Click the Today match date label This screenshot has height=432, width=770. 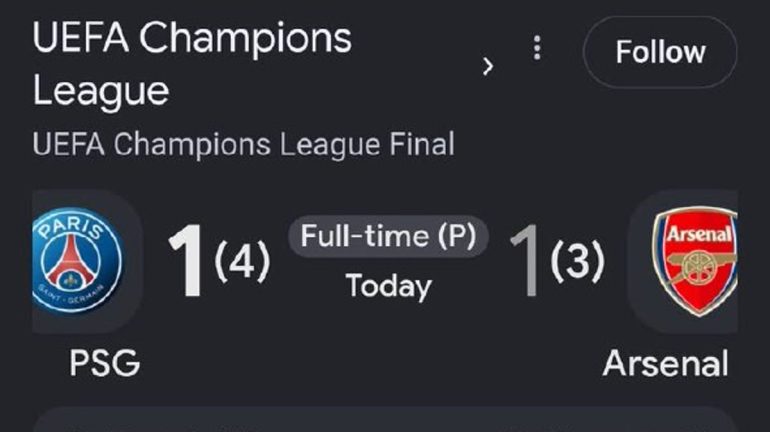(x=388, y=286)
